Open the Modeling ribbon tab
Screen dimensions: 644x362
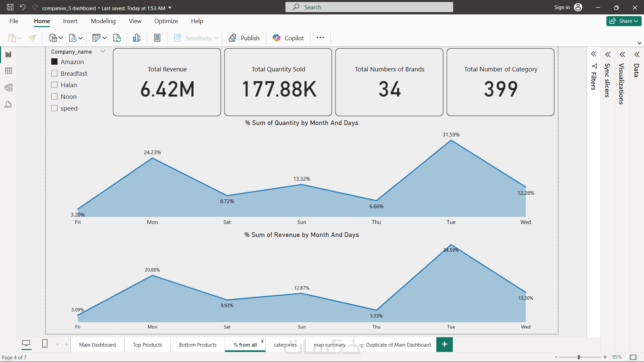point(103,21)
